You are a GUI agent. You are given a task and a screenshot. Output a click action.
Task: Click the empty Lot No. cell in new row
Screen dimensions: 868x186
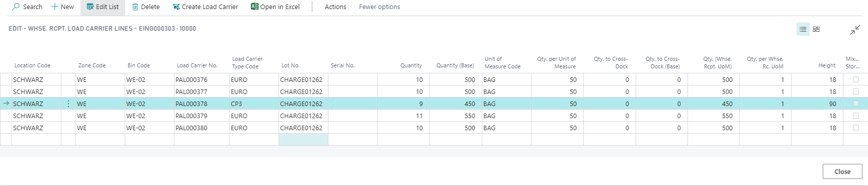coord(303,140)
